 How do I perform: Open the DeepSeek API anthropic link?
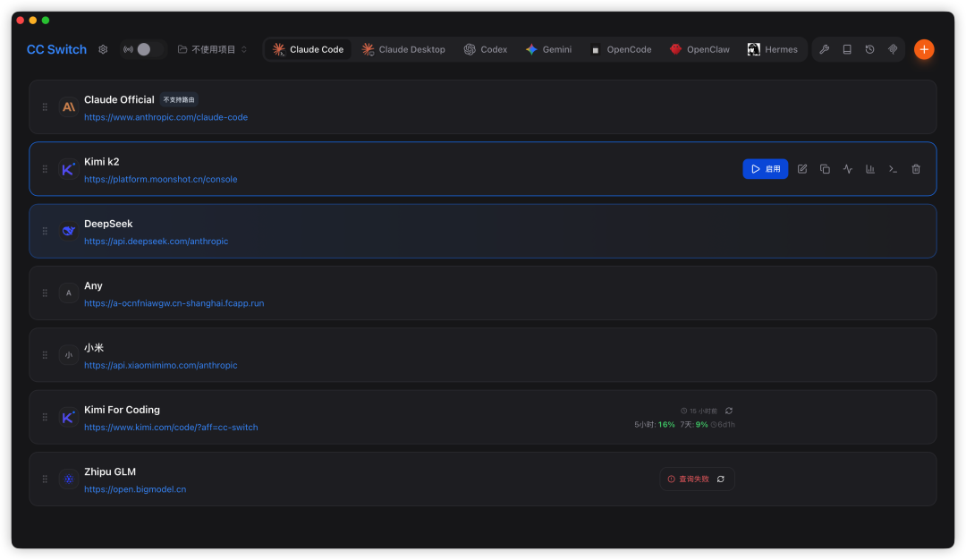156,242
